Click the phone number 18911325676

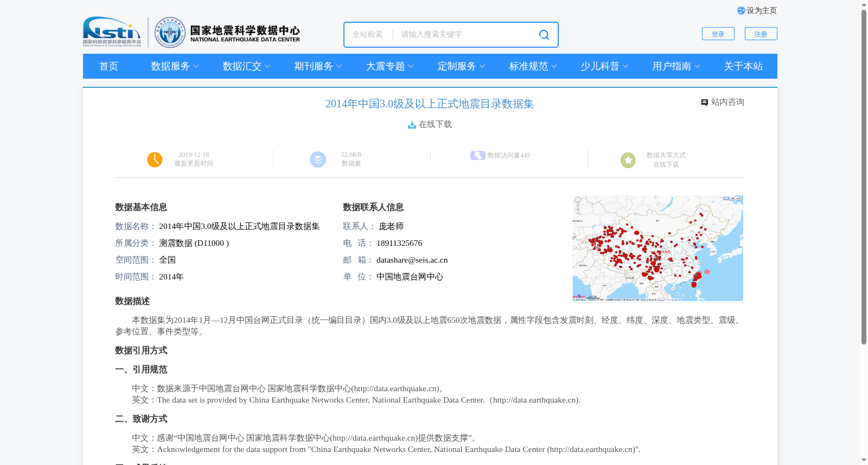[x=399, y=244]
